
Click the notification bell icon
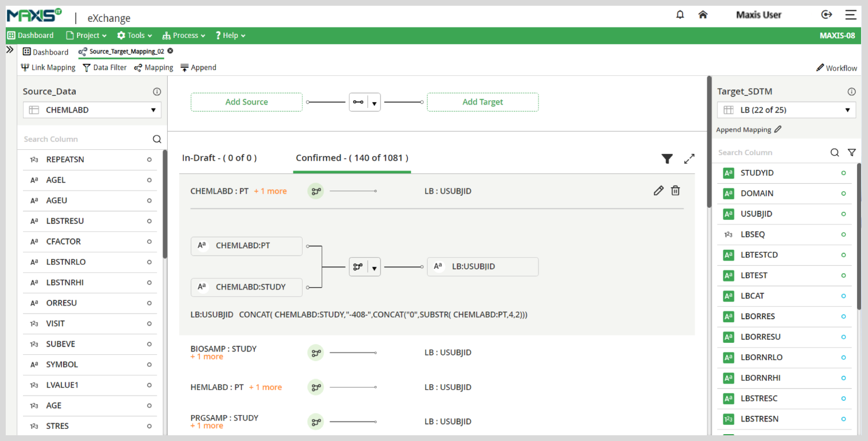pyautogui.click(x=680, y=15)
